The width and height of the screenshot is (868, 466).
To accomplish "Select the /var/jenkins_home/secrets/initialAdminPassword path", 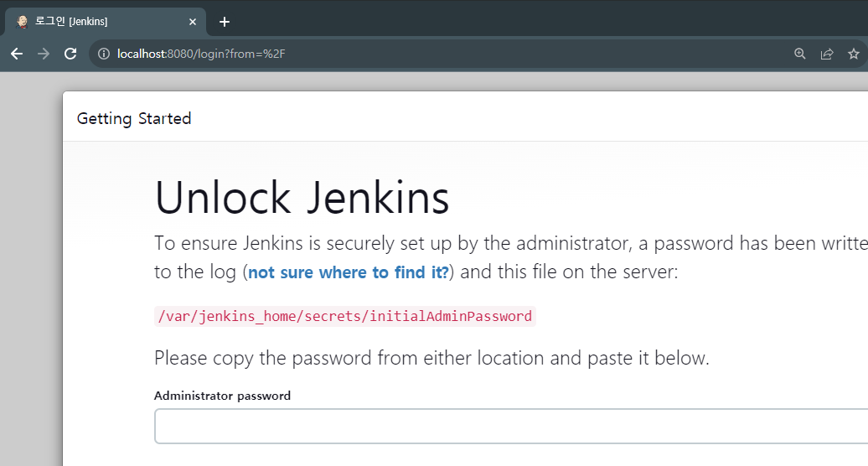I will point(345,317).
